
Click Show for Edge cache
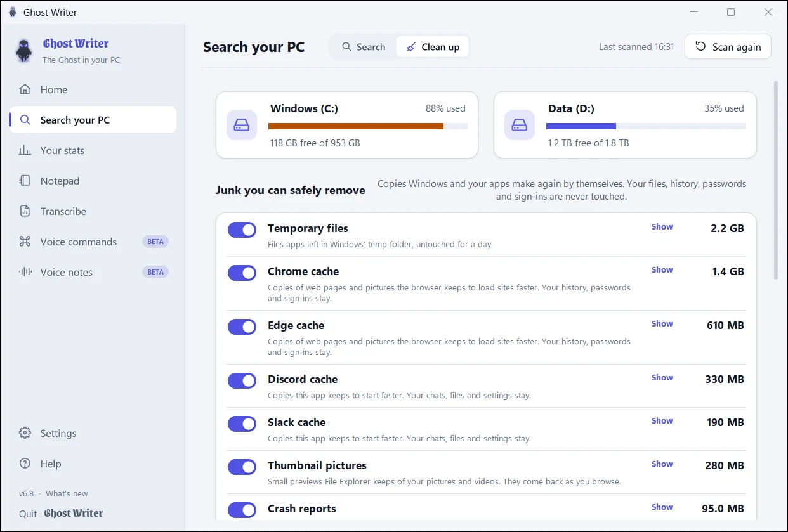tap(662, 323)
